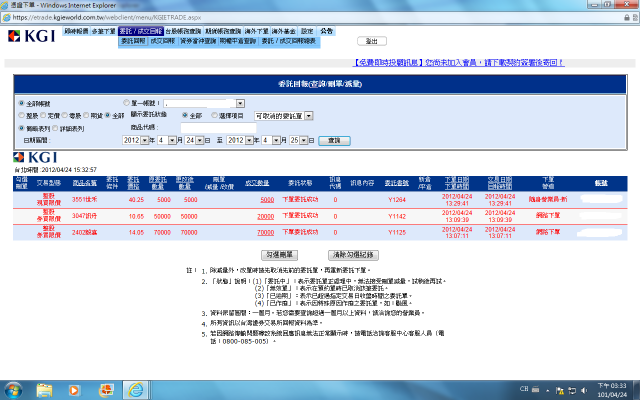Open the 設定 menu

pos(307,31)
